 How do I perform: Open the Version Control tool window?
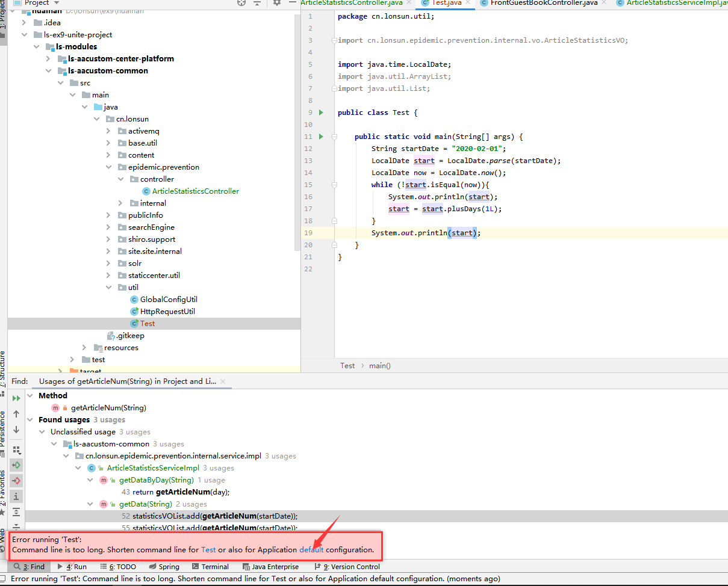[x=347, y=566]
